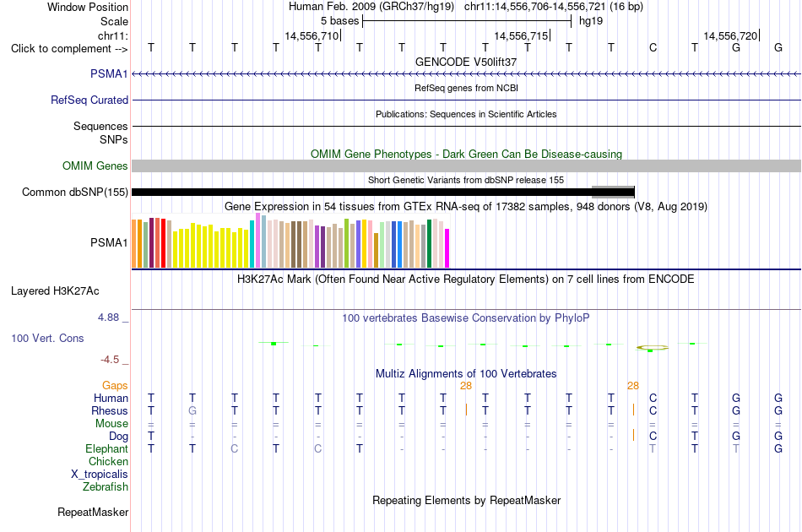Viewport: 802px width, 532px height.
Task: Click the Human species label
Action: pyautogui.click(x=111, y=398)
